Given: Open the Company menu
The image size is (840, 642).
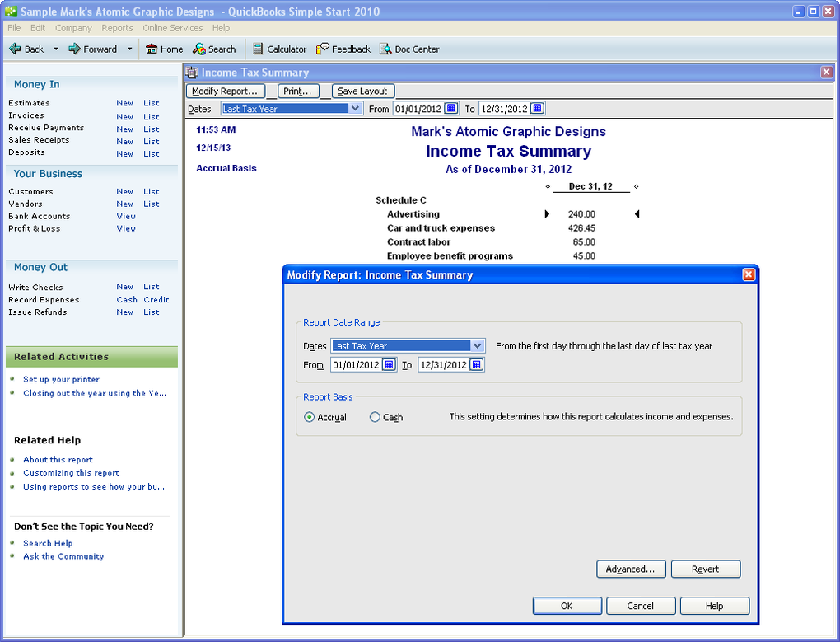Looking at the screenshot, I should [x=73, y=28].
